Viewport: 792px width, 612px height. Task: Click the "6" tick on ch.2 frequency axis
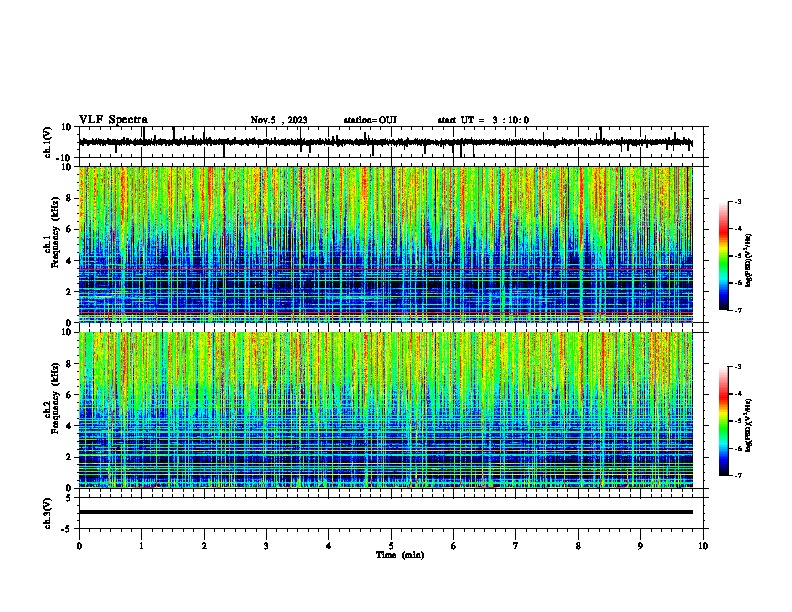[70, 395]
